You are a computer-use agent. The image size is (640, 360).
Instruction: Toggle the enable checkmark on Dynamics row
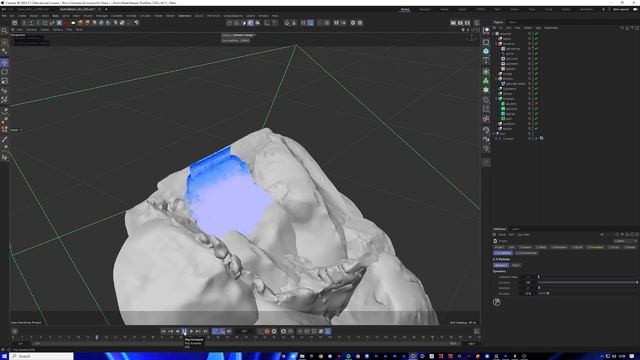tap(536, 44)
